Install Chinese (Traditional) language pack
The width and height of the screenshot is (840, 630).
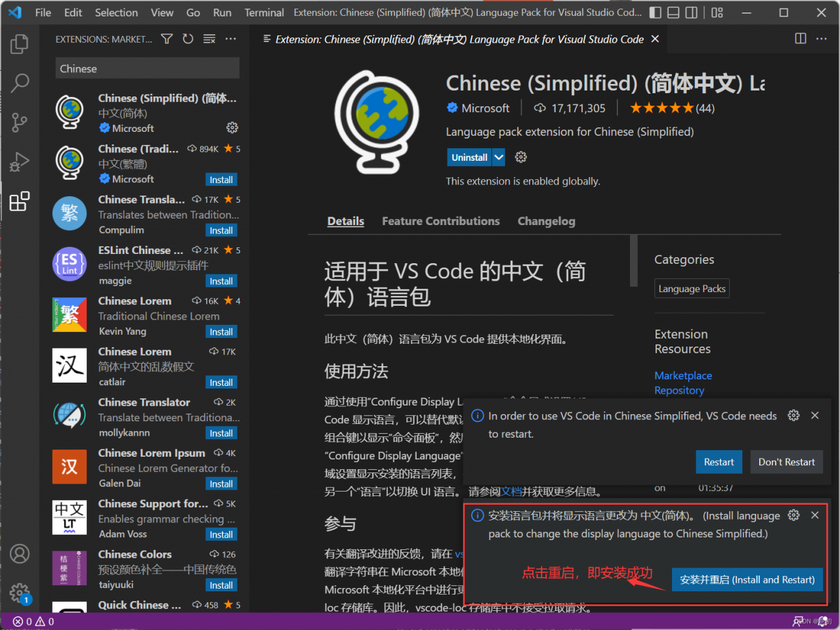[x=221, y=180]
